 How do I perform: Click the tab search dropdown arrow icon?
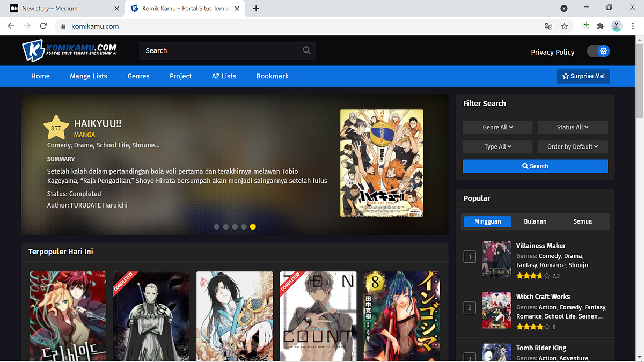[564, 8]
